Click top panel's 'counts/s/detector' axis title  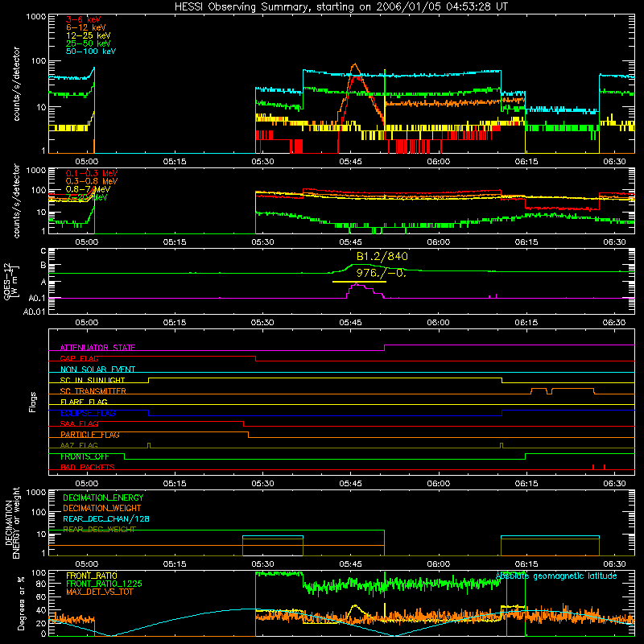pos(16,84)
